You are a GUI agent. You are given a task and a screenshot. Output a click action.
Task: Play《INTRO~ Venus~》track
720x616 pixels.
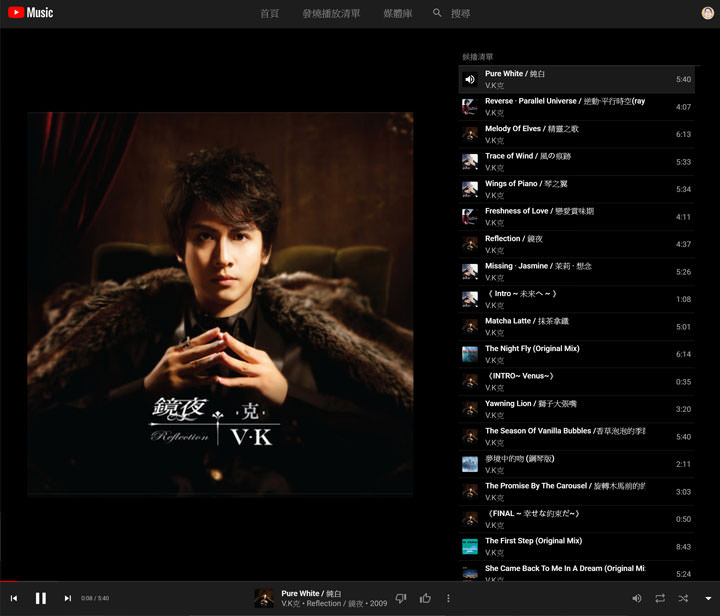(576, 381)
